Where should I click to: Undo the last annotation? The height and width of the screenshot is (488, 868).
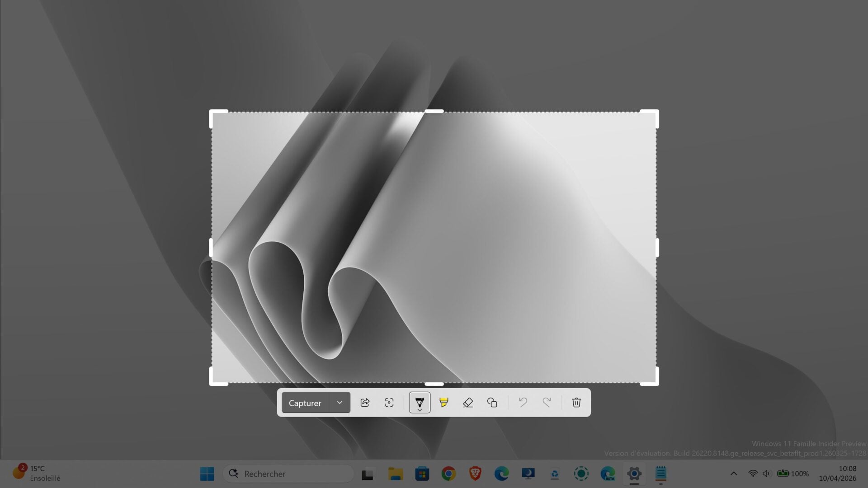point(523,402)
